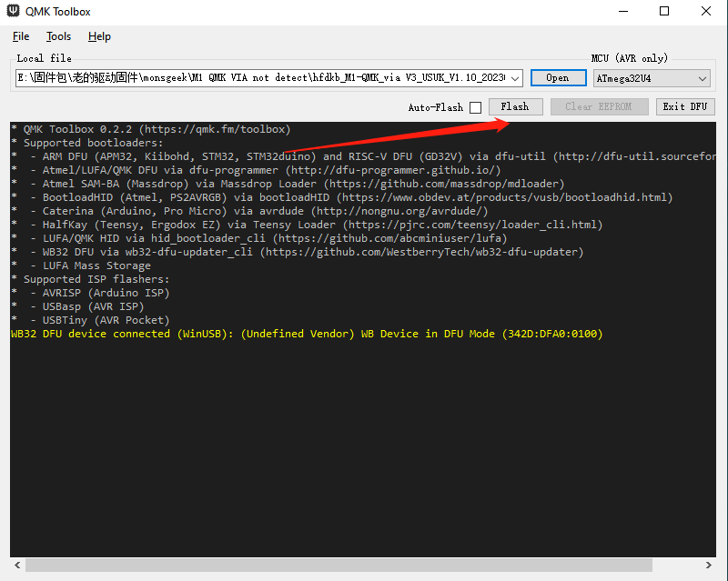Click the horizontal scrollbar right arrow
The width and height of the screenshot is (728, 581).
[709, 565]
